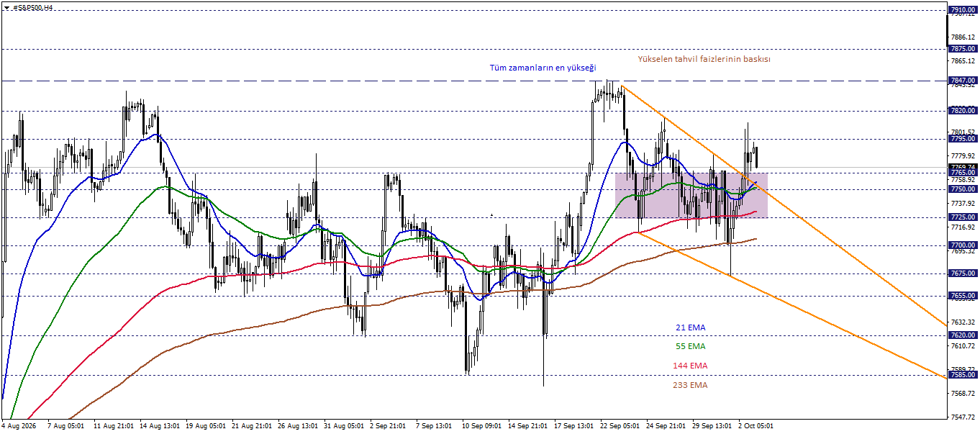980x434 pixels.
Task: Click the '14 Sep 21:01' time axis label
Action: coord(528,425)
